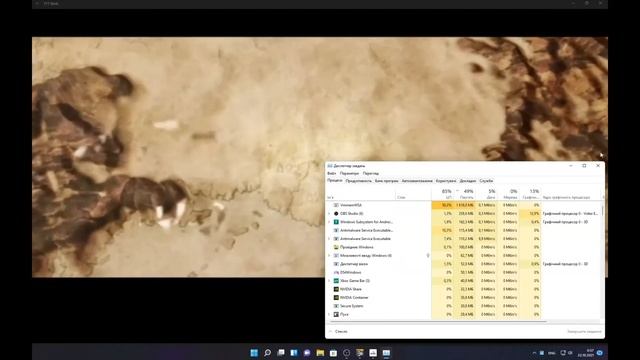This screenshot has height=360, width=640.
Task: Switch to the Продуктивність tab
Action: [359, 181]
